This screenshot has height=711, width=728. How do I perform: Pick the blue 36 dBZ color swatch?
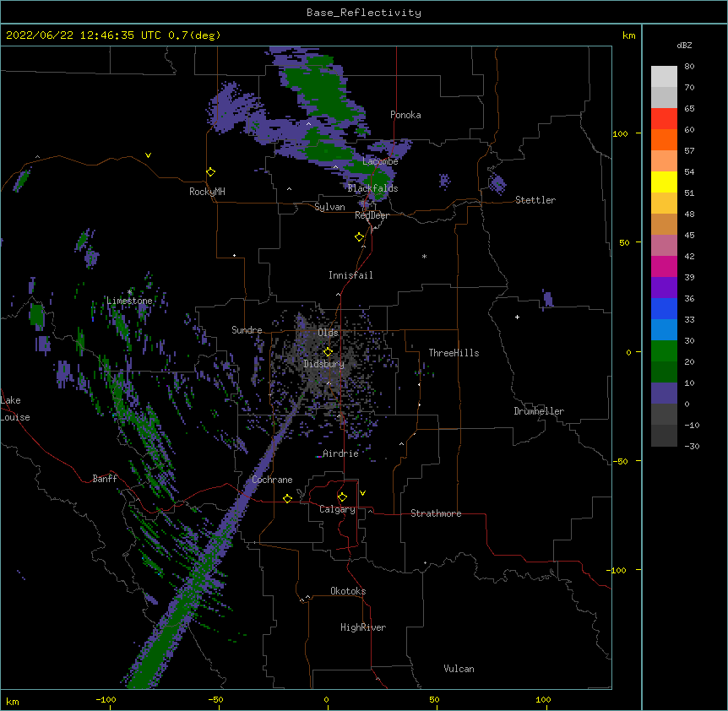664,308
